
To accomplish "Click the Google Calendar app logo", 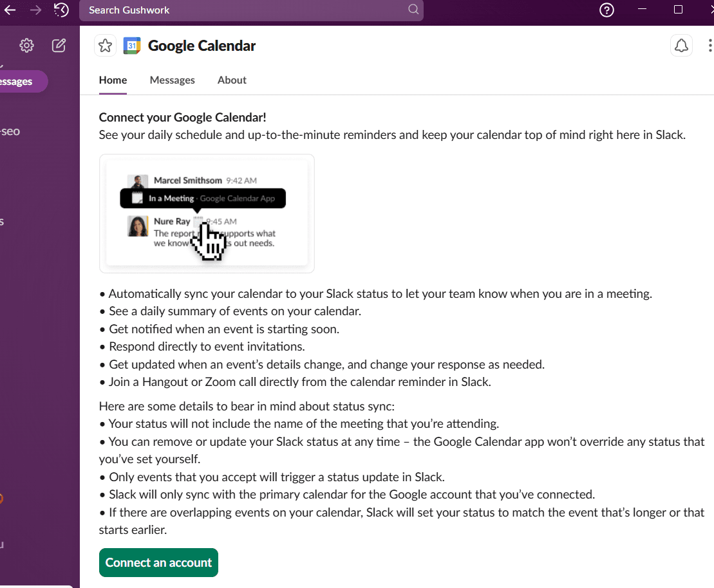I will [x=132, y=46].
